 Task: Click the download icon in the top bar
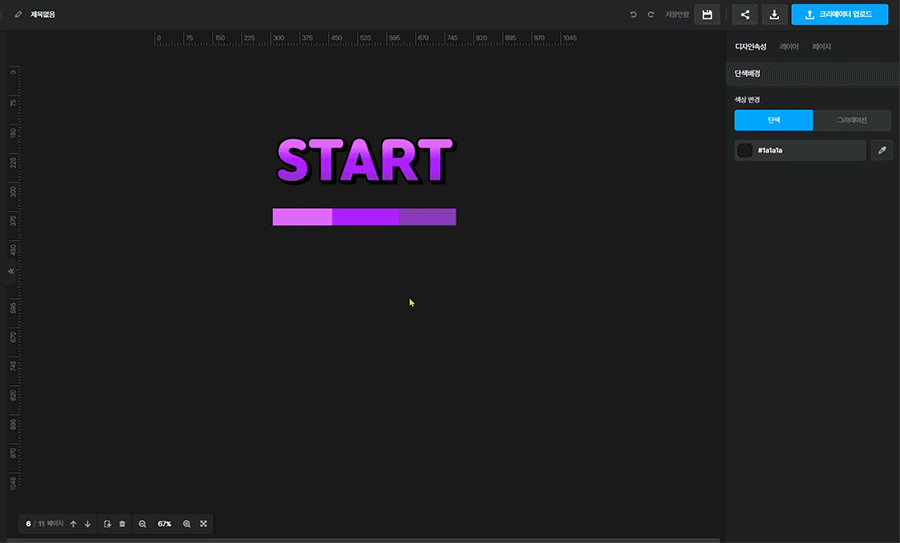coord(774,15)
